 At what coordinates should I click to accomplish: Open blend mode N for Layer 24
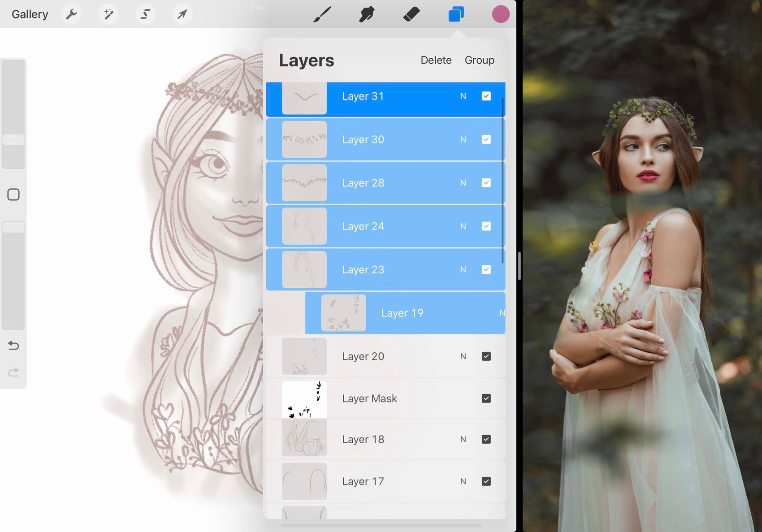[x=463, y=226]
